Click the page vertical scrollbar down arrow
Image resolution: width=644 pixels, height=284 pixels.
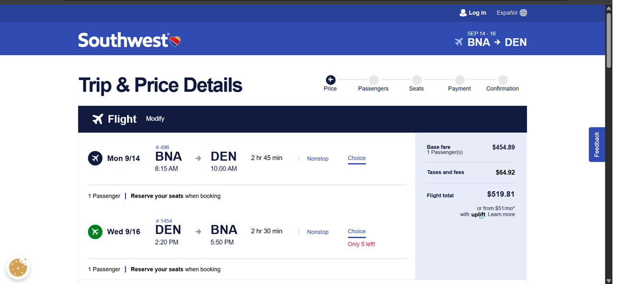click(x=609, y=281)
